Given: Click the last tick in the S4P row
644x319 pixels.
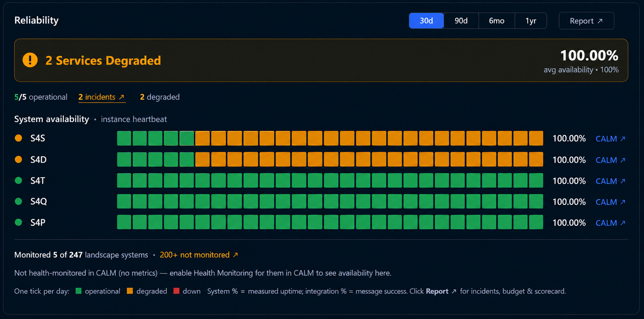Looking at the screenshot, I should pos(536,222).
